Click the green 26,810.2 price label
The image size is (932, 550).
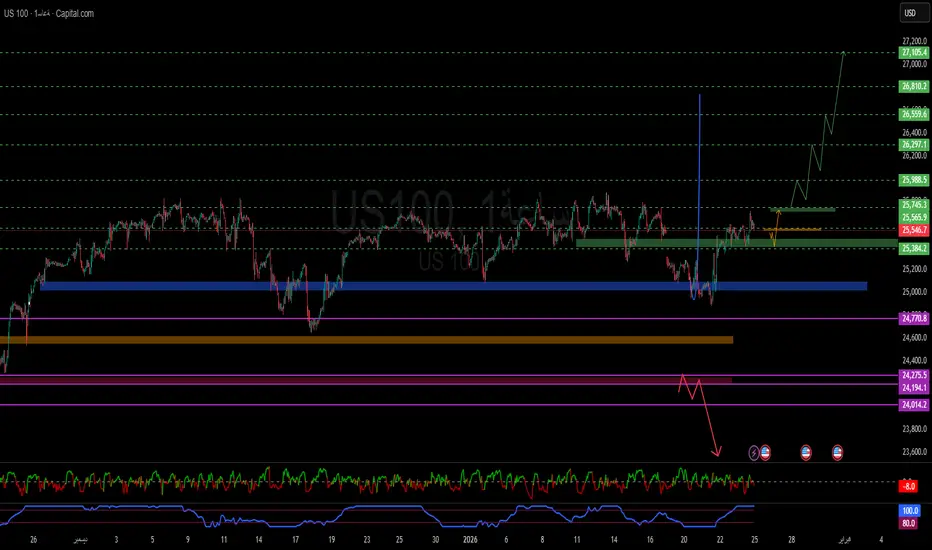(914, 87)
